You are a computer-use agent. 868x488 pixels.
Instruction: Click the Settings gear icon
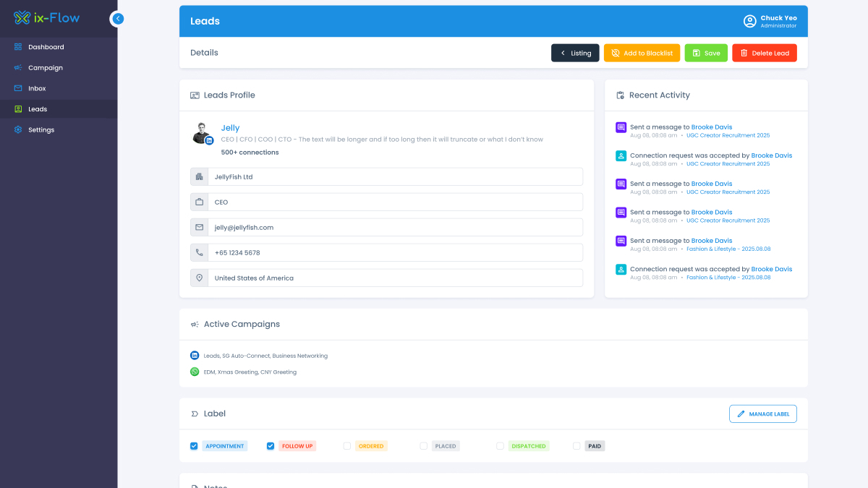tap(18, 130)
